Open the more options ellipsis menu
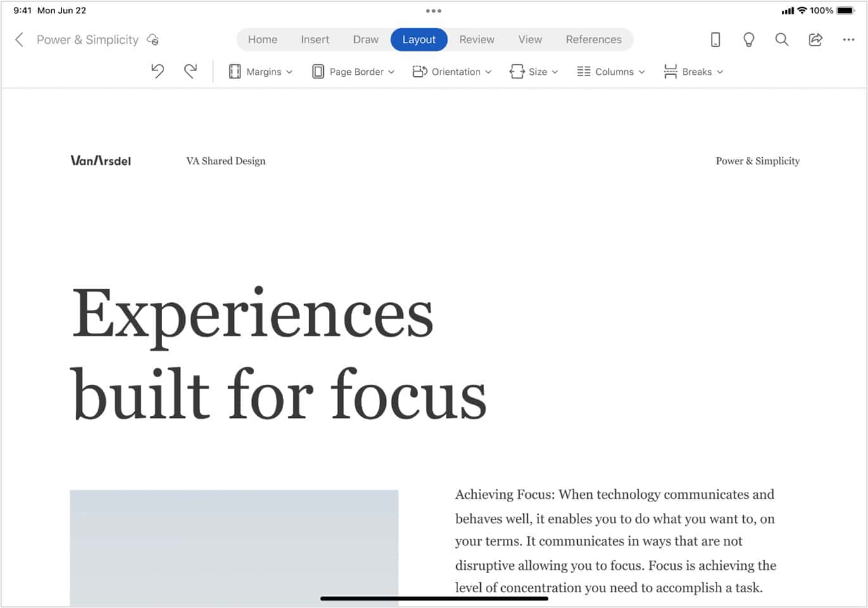Viewport: 868px width, 608px height. click(848, 40)
